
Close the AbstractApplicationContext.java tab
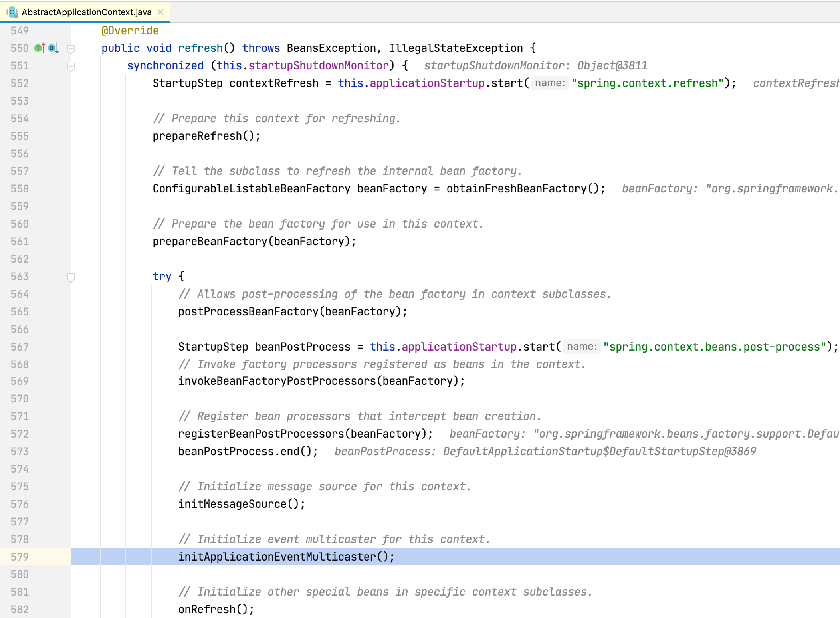pos(161,12)
